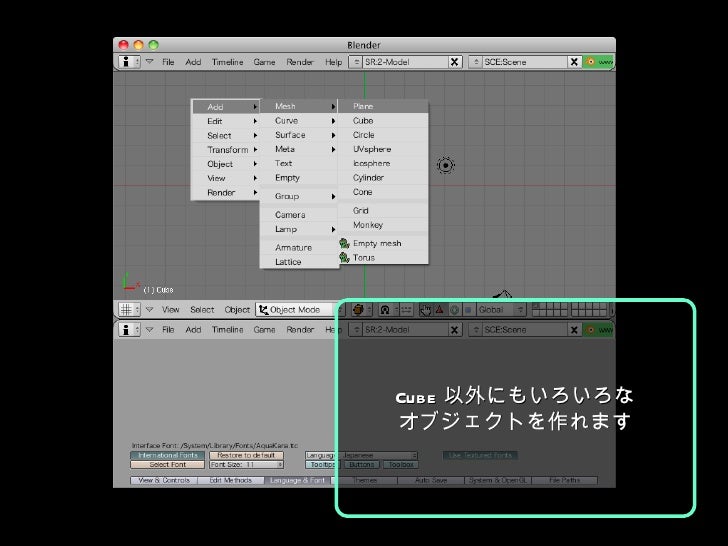Open the viewport draw type selector icon
728x546 pixels.
pos(360,310)
